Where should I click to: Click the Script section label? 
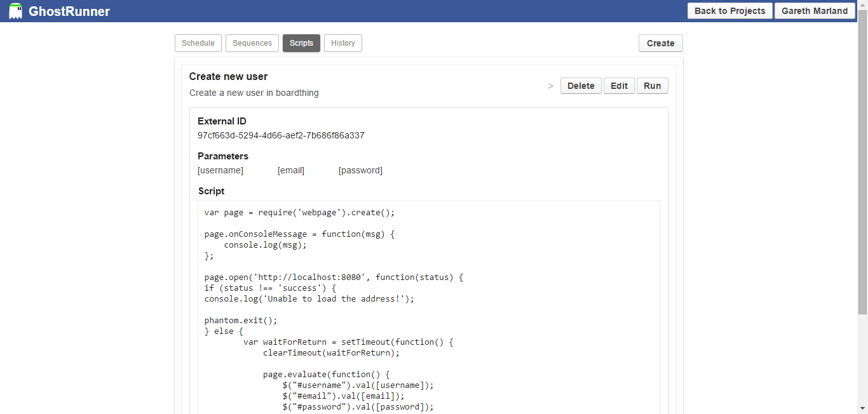[x=211, y=190]
